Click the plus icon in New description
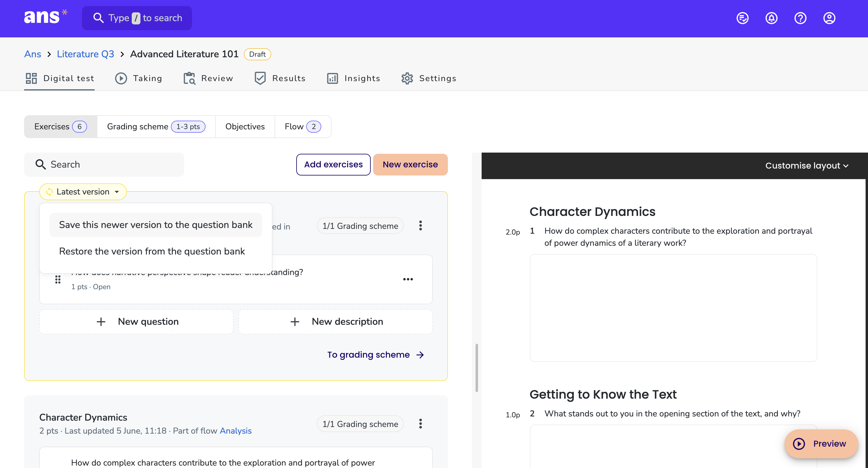 coord(295,322)
